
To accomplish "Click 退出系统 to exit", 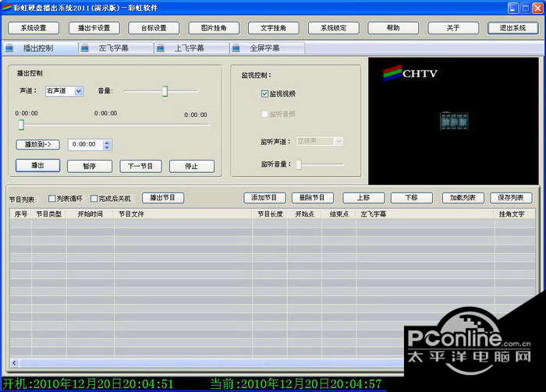I will [513, 28].
